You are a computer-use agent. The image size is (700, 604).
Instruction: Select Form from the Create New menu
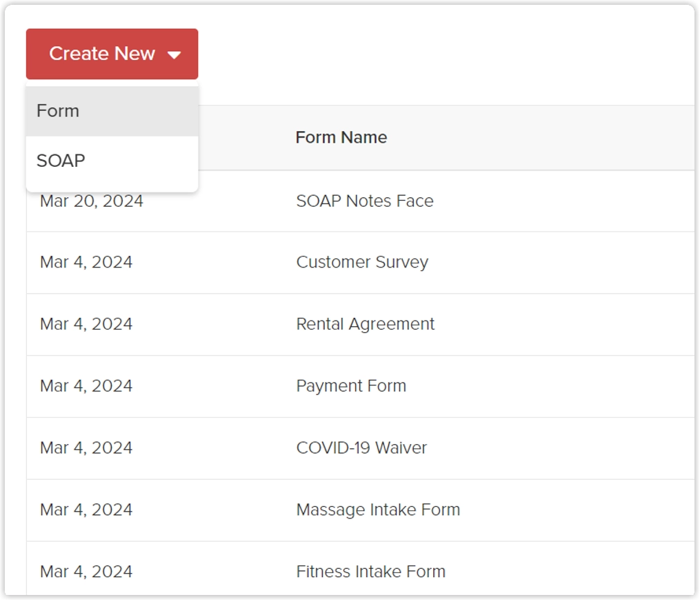pyautogui.click(x=59, y=110)
